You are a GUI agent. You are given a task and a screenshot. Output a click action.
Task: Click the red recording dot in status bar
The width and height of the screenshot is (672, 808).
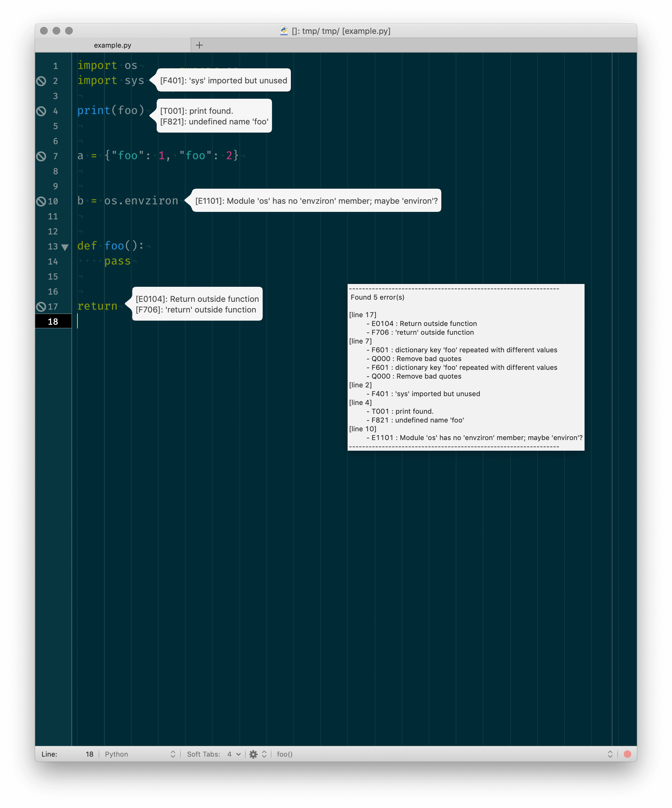tap(627, 754)
